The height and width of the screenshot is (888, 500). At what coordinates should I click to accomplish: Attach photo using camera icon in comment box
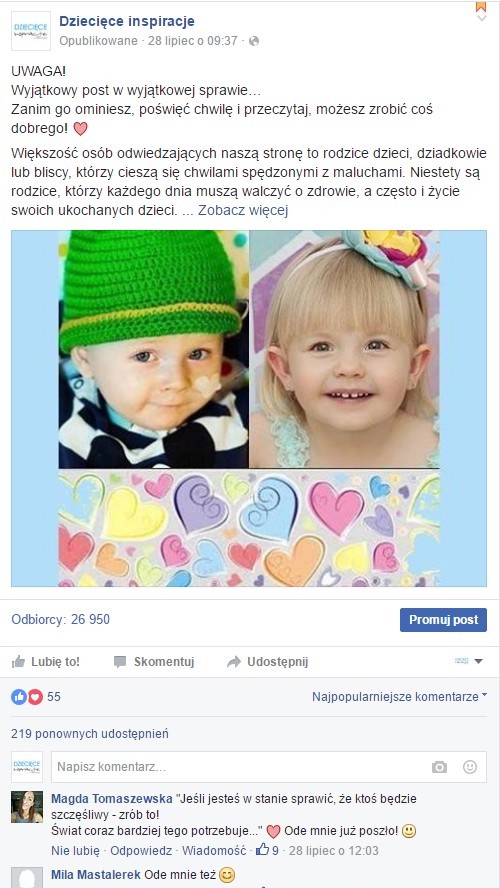tap(439, 767)
